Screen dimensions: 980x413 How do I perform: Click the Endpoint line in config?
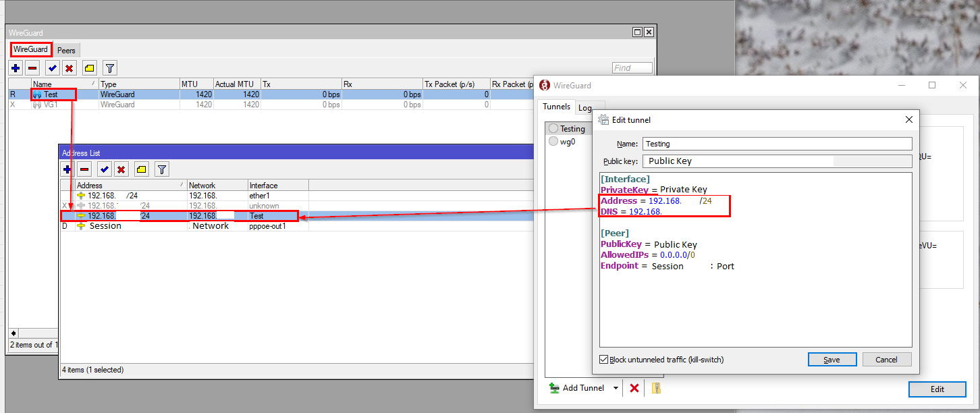[668, 266]
